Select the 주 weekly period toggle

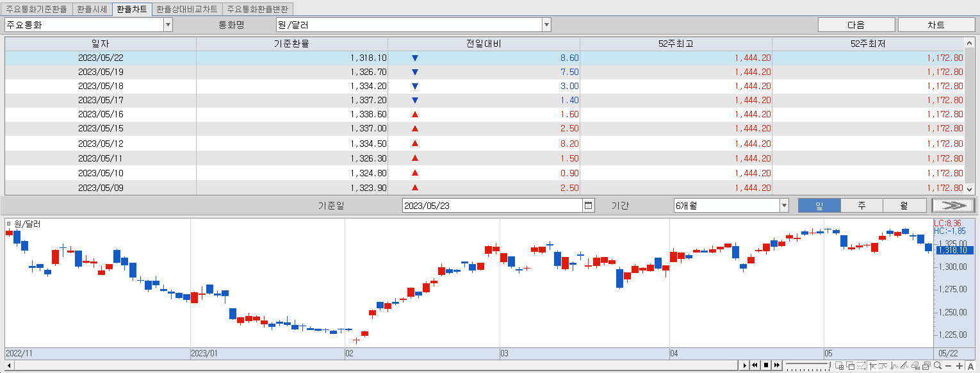point(862,206)
